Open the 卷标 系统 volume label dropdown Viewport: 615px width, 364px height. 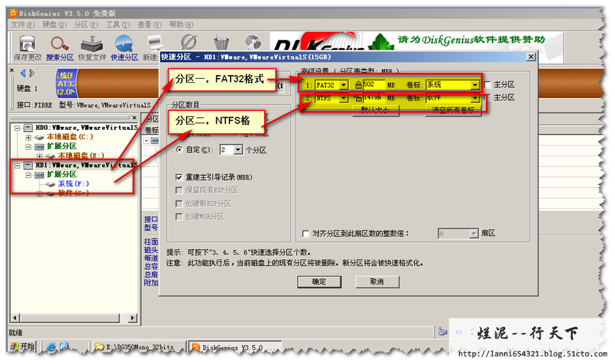pyautogui.click(x=474, y=85)
